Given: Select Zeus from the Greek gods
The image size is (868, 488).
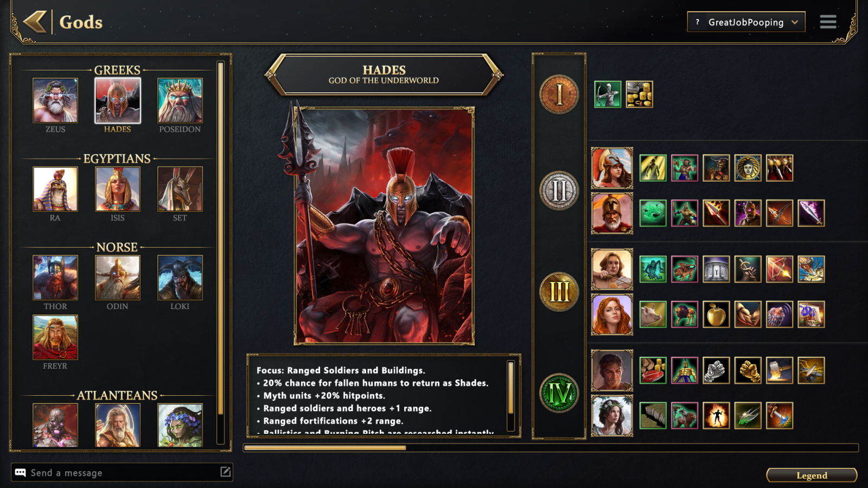Looking at the screenshot, I should (x=55, y=101).
